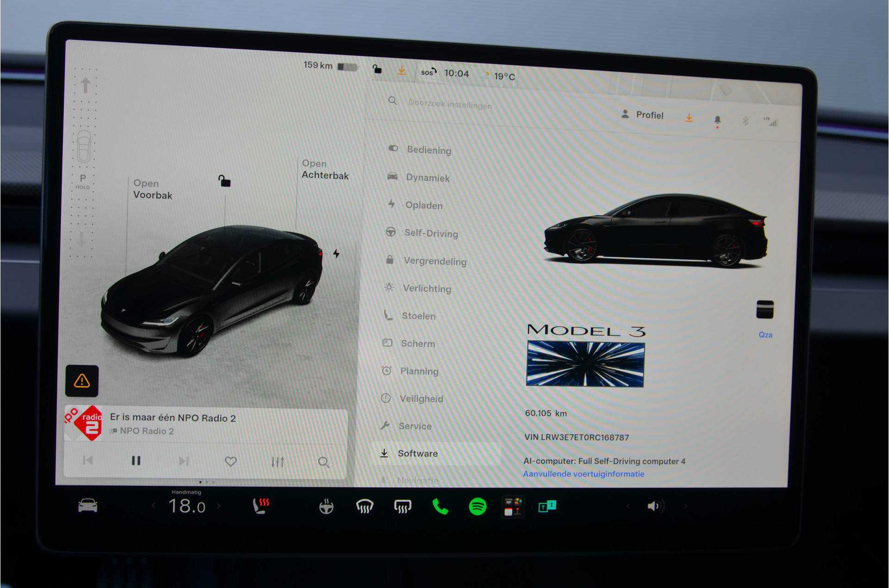The width and height of the screenshot is (889, 588).
Task: Open the vehicle controls car icon
Action: (x=88, y=505)
